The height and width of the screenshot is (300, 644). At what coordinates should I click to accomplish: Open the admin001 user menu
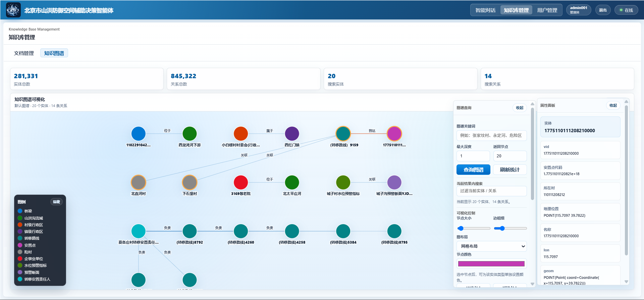click(x=579, y=10)
